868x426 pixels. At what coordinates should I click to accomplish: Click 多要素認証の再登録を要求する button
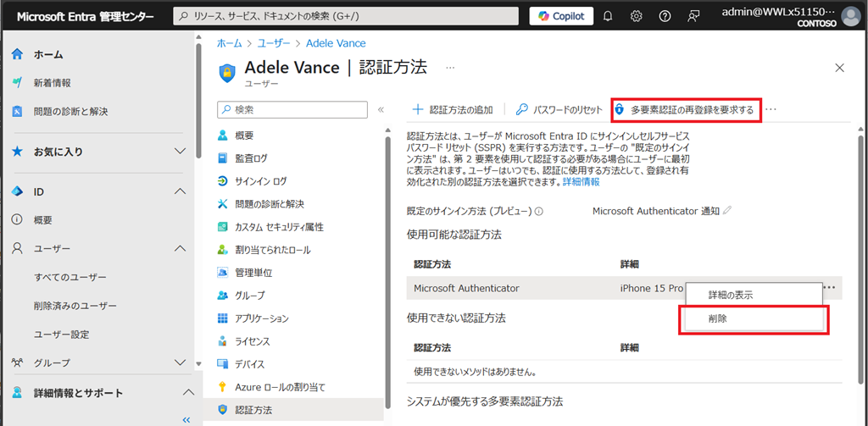(687, 109)
